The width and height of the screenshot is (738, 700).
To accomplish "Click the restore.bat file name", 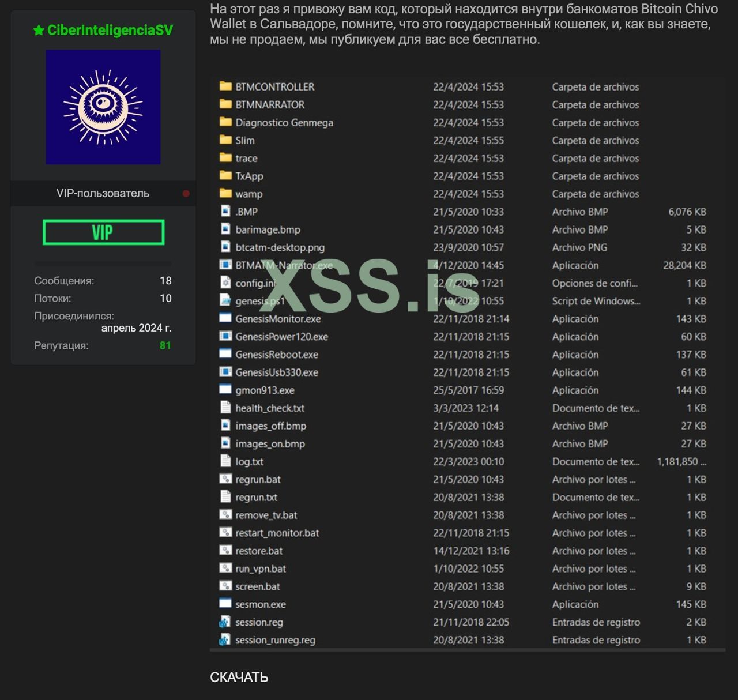I will coord(259,551).
